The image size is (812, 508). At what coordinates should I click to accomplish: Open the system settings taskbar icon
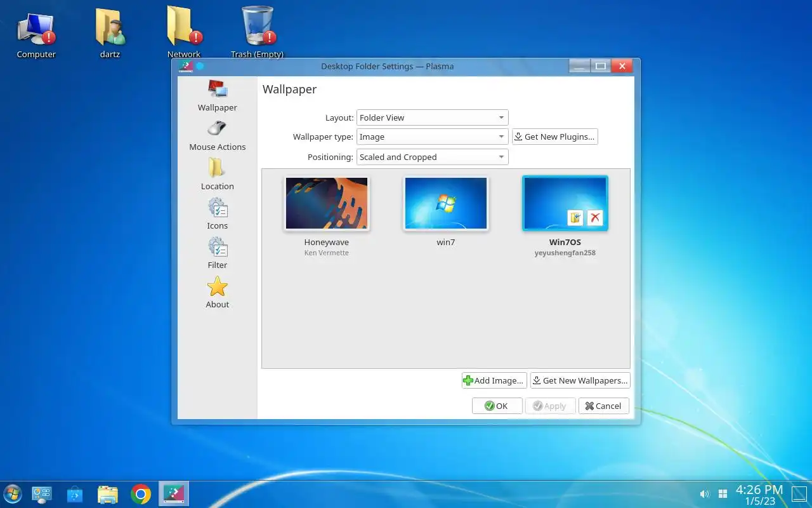click(x=42, y=494)
